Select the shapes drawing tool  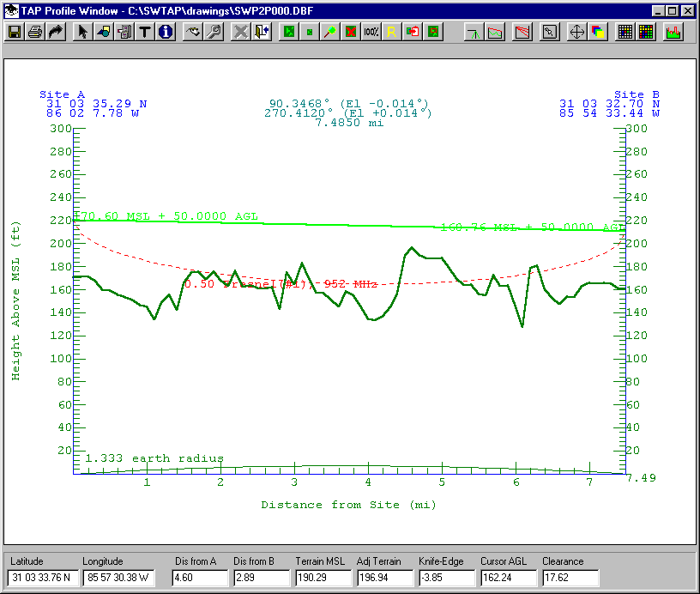(x=104, y=32)
